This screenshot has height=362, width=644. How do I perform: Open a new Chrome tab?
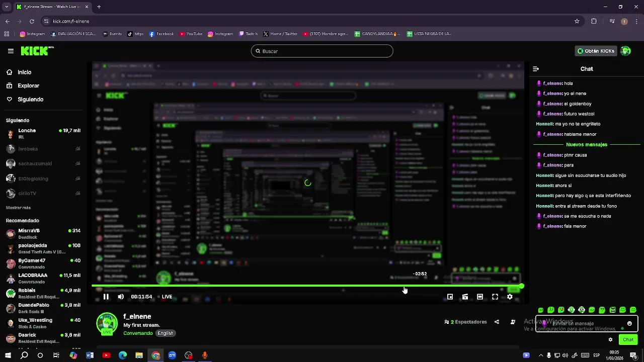pyautogui.click(x=99, y=7)
